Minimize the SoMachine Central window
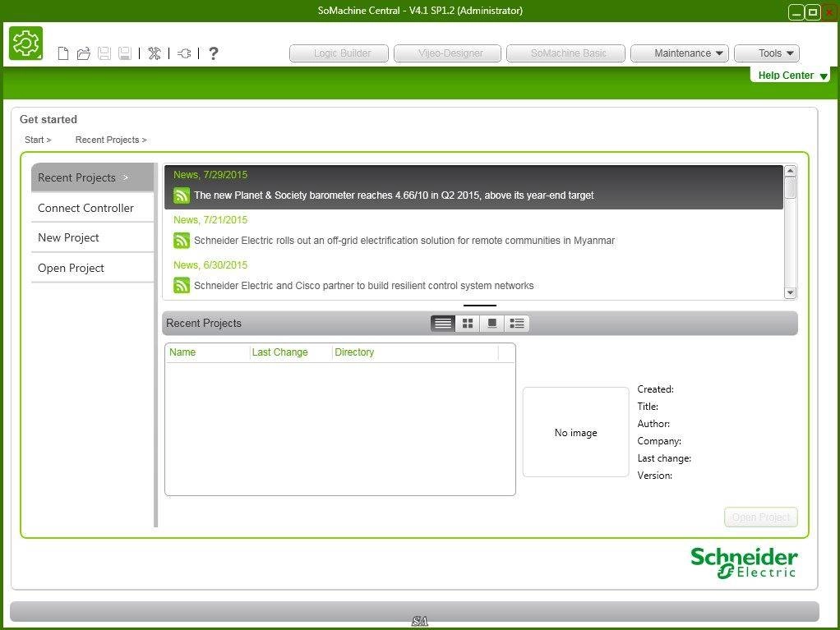The width and height of the screenshot is (840, 630). coord(796,12)
